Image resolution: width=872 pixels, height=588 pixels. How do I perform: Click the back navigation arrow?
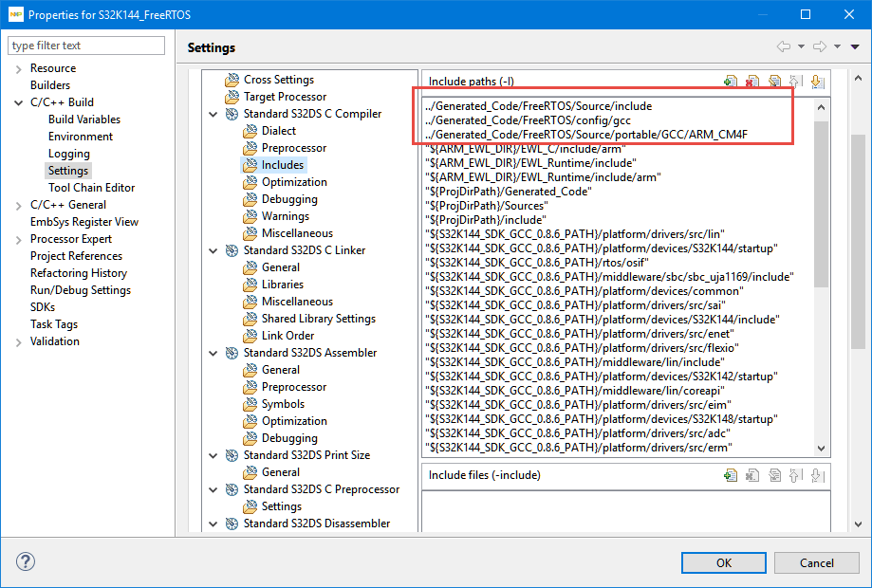coord(785,46)
